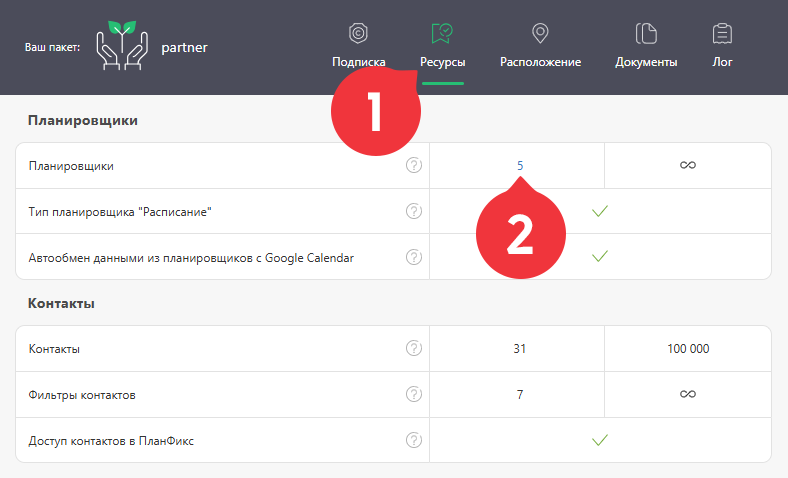Show help for the Google Calendar autoexchange row
This screenshot has width=788, height=478.
pos(414,257)
